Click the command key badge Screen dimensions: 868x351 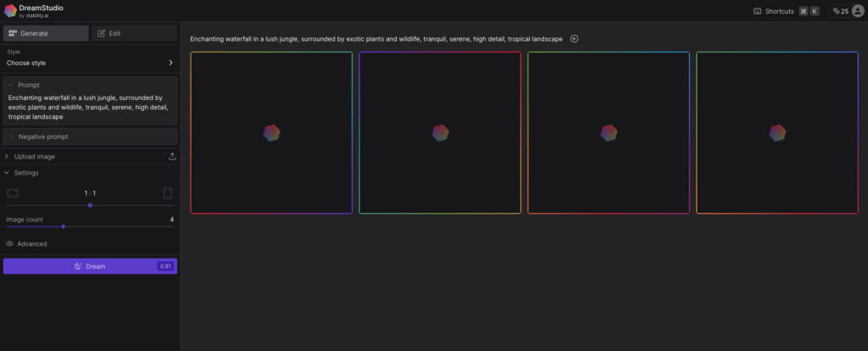point(804,11)
